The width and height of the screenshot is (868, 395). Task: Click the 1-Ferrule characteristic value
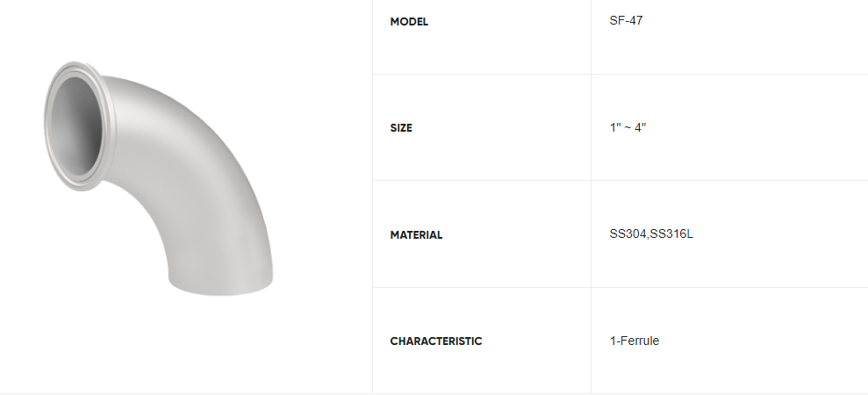pyautogui.click(x=635, y=341)
